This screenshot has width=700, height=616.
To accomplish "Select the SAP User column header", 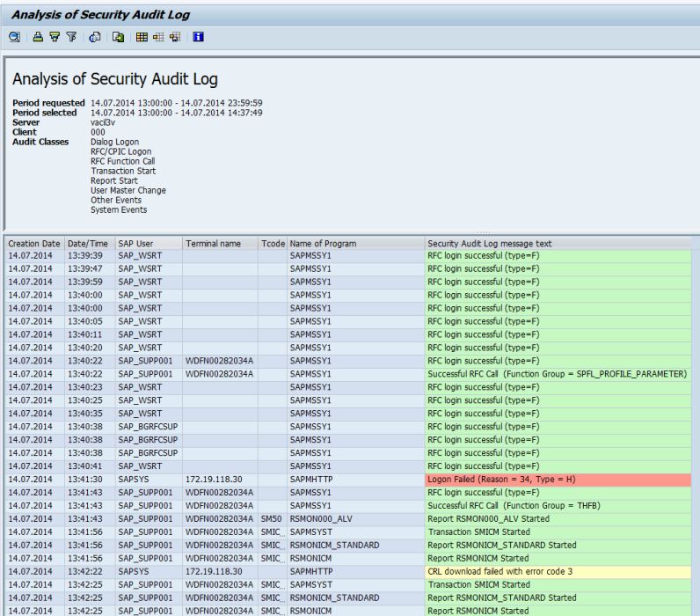I will tap(149, 244).
